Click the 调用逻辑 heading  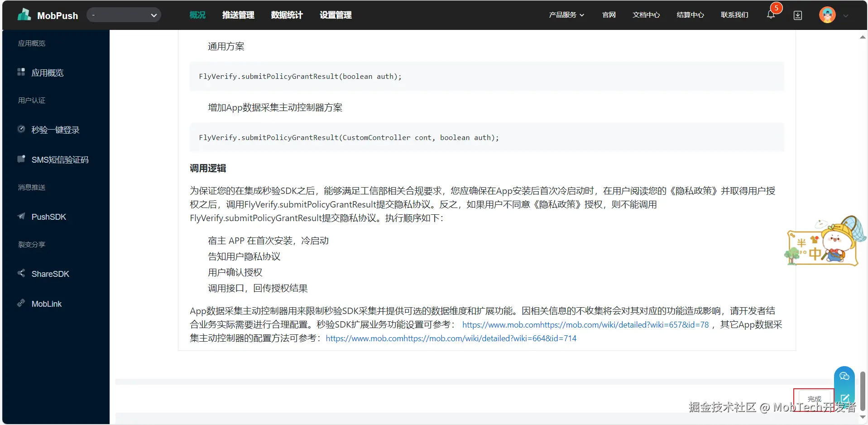208,168
